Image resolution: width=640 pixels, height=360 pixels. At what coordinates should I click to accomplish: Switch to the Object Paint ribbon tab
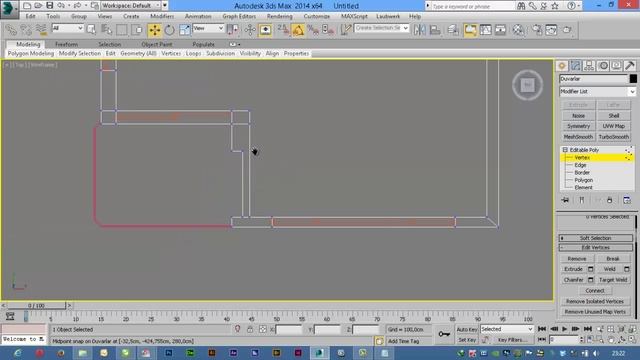click(157, 44)
